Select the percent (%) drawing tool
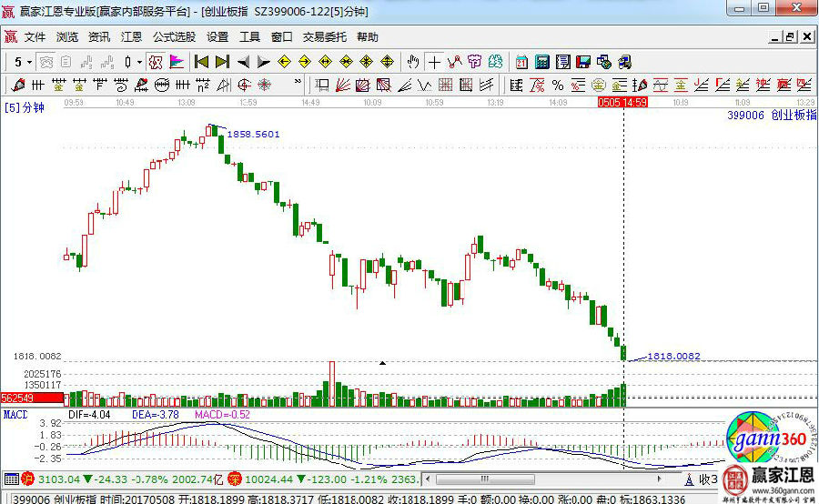This screenshot has height=504, width=819. 557,85
